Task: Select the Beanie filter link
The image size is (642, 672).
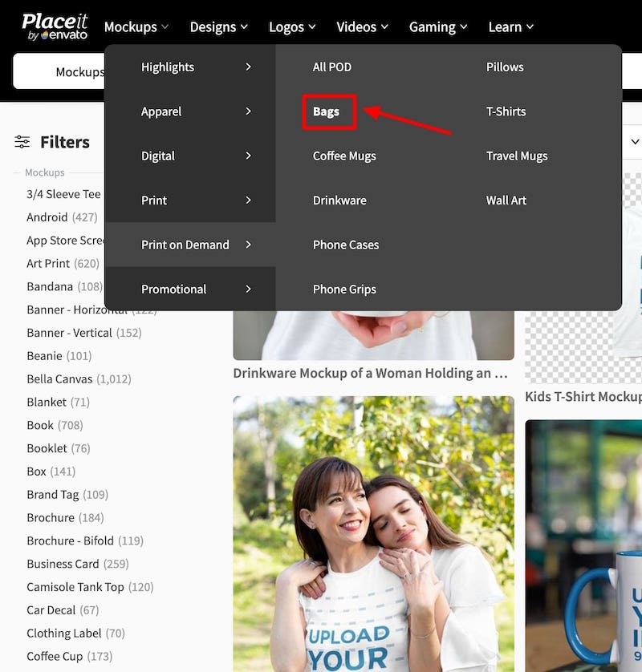Action: tap(44, 355)
